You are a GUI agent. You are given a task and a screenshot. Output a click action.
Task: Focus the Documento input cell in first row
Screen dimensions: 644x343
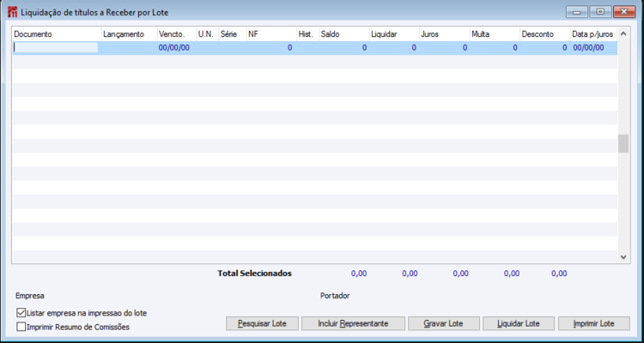click(x=56, y=48)
